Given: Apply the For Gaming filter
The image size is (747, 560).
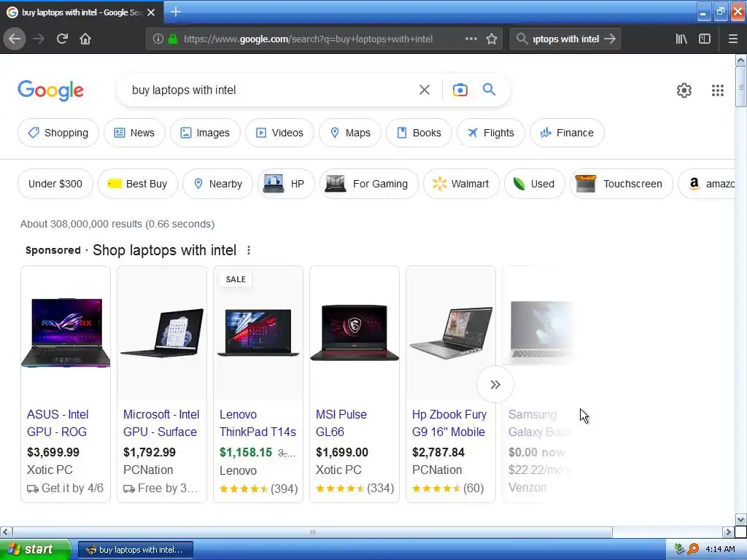Looking at the screenshot, I should [368, 184].
